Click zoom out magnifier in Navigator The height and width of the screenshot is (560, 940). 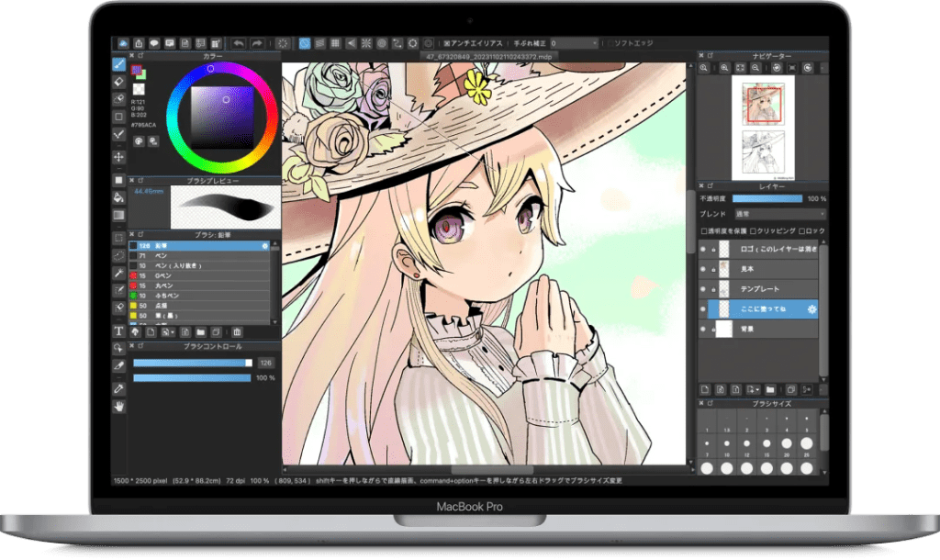click(x=755, y=68)
